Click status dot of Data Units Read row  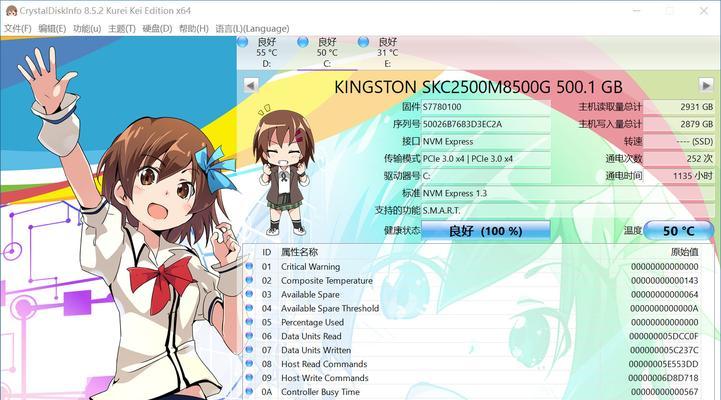(249, 335)
